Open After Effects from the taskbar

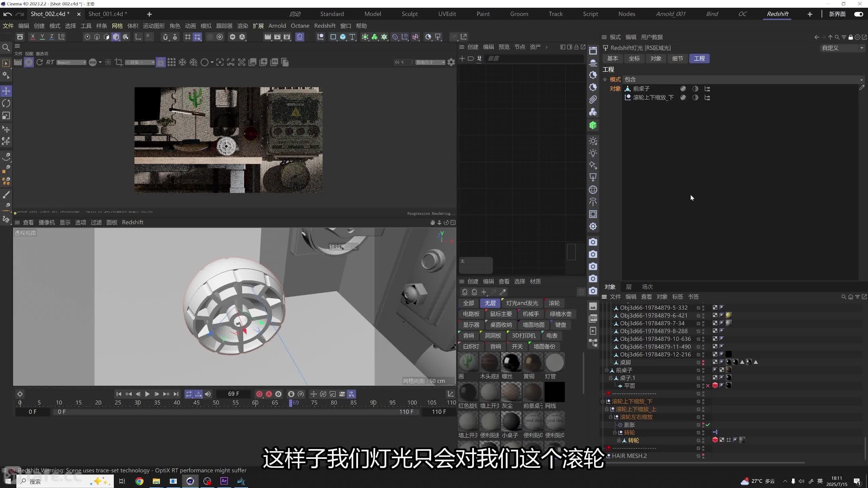pyautogui.click(x=224, y=481)
